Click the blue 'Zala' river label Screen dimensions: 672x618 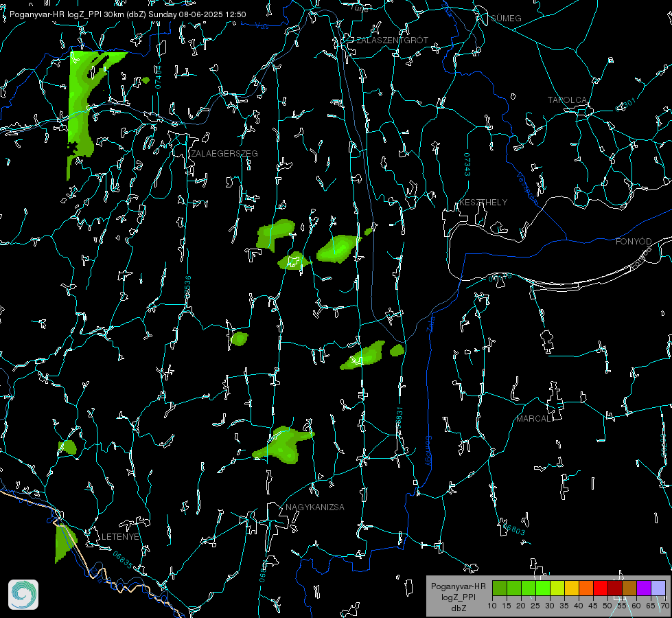(x=430, y=323)
